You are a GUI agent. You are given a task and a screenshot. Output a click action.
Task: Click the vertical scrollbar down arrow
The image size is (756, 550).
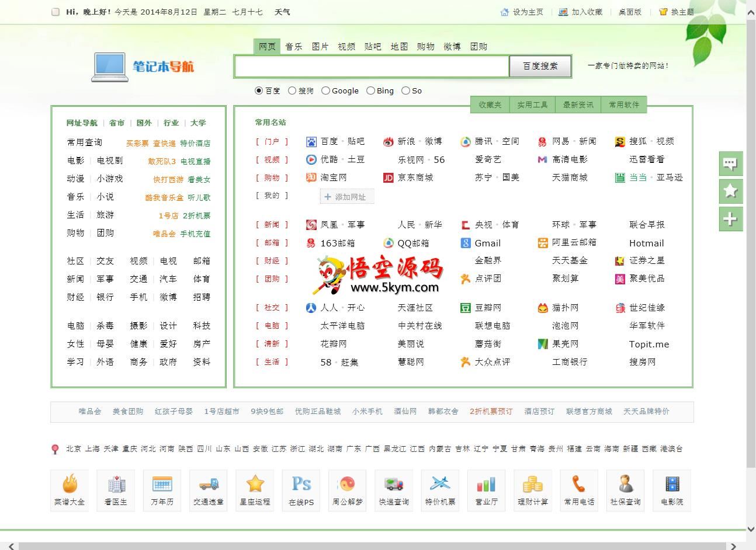click(x=751, y=529)
